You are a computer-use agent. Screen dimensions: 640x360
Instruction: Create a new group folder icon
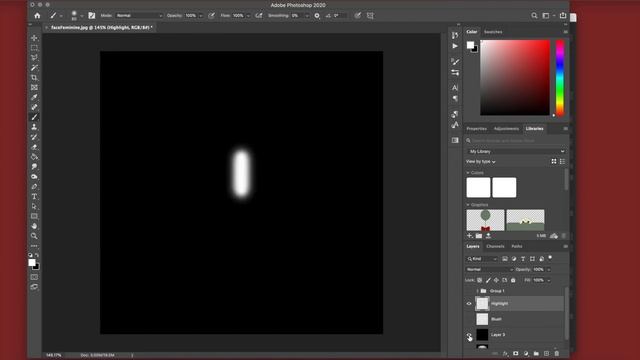click(x=536, y=353)
